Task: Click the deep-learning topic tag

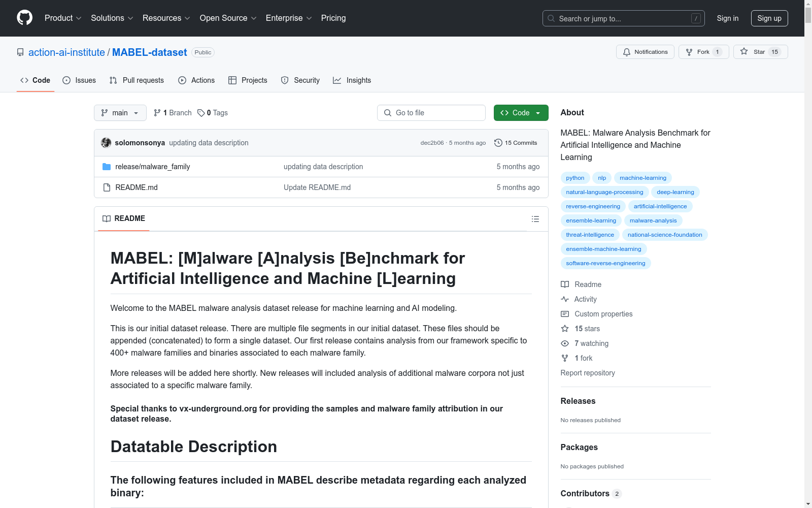Action: click(x=675, y=192)
